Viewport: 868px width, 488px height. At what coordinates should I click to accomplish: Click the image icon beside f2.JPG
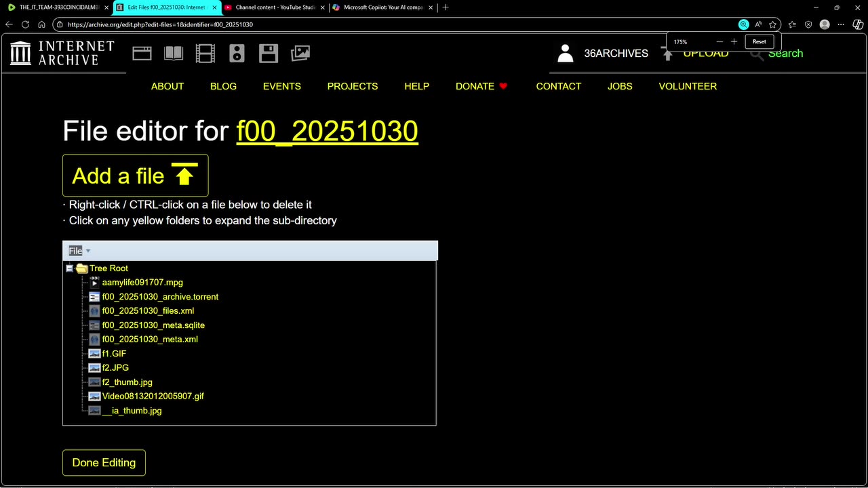pyautogui.click(x=94, y=368)
